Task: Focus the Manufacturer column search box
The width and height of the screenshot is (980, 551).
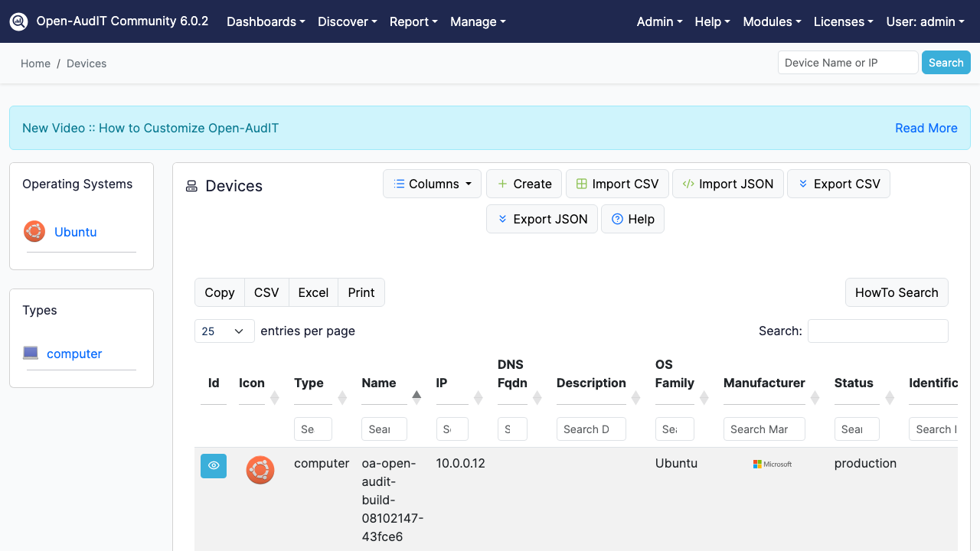Action: [x=764, y=429]
